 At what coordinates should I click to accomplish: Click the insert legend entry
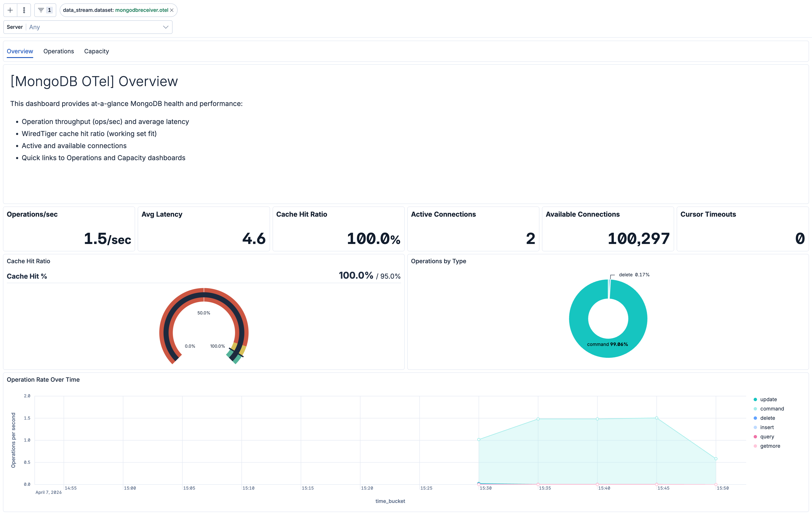tap(767, 427)
